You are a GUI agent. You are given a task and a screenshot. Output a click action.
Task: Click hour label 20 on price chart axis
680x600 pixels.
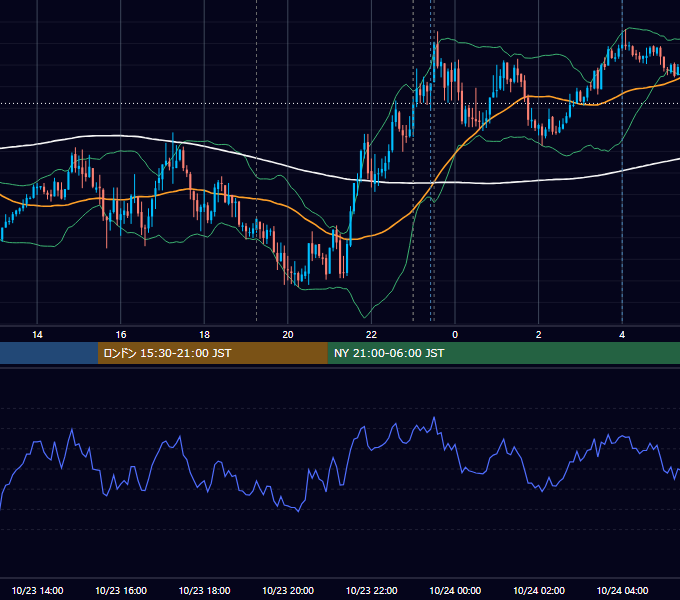pos(288,335)
